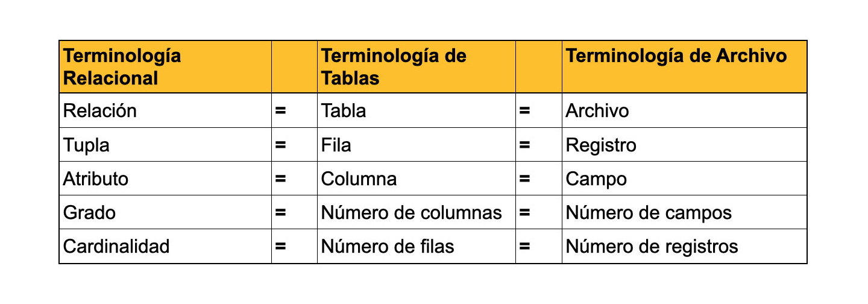Click equals sign between Columna and Campo
The image size is (868, 304).
[524, 179]
